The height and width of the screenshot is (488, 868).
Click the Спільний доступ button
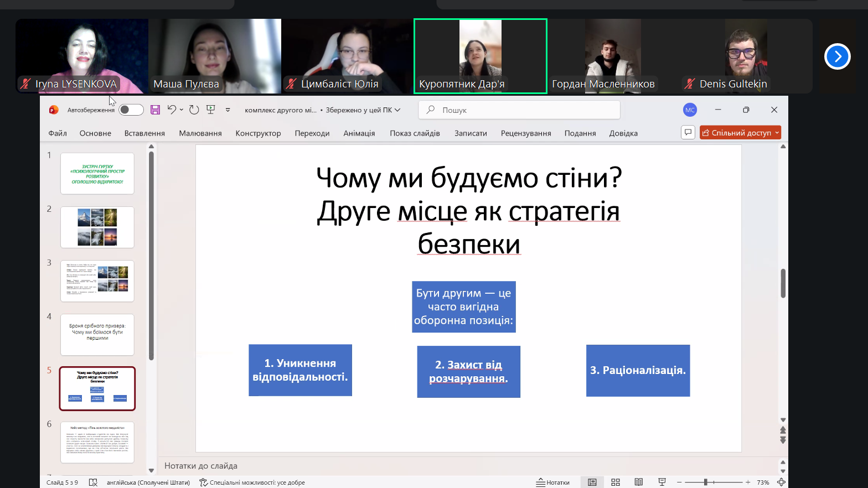click(736, 133)
